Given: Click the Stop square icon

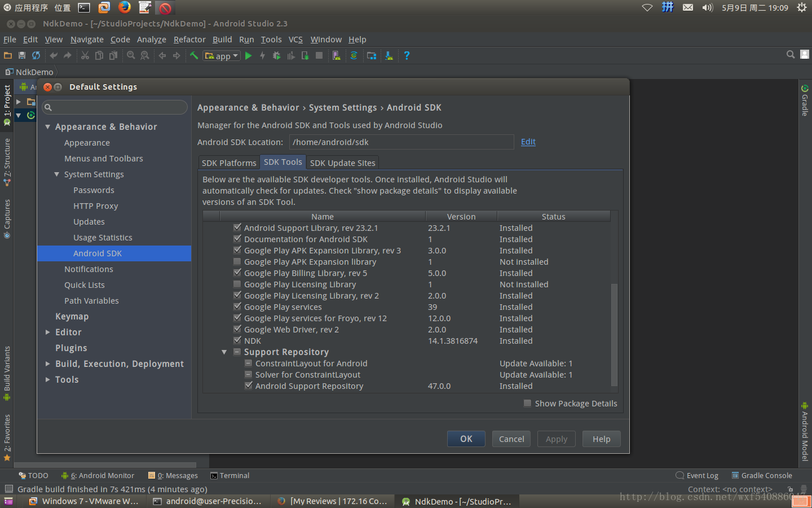Looking at the screenshot, I should coord(319,55).
